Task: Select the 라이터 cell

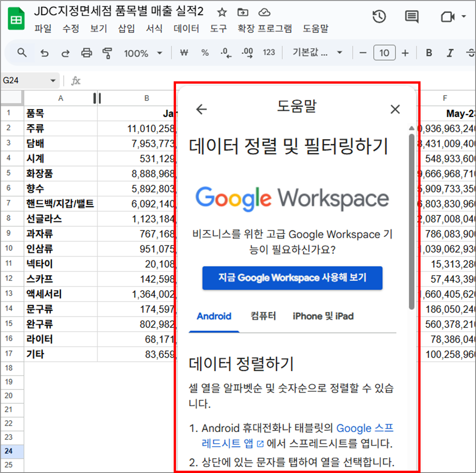Action: pos(60,339)
